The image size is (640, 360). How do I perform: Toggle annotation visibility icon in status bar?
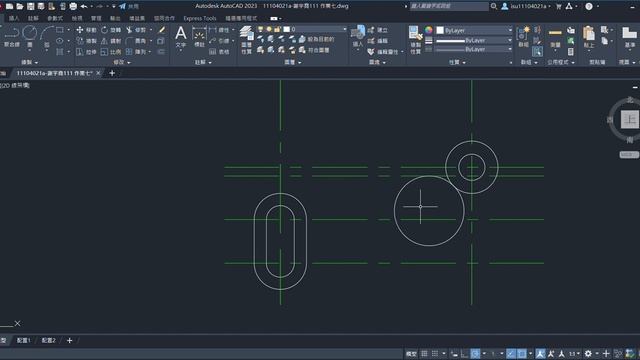[x=540, y=353]
